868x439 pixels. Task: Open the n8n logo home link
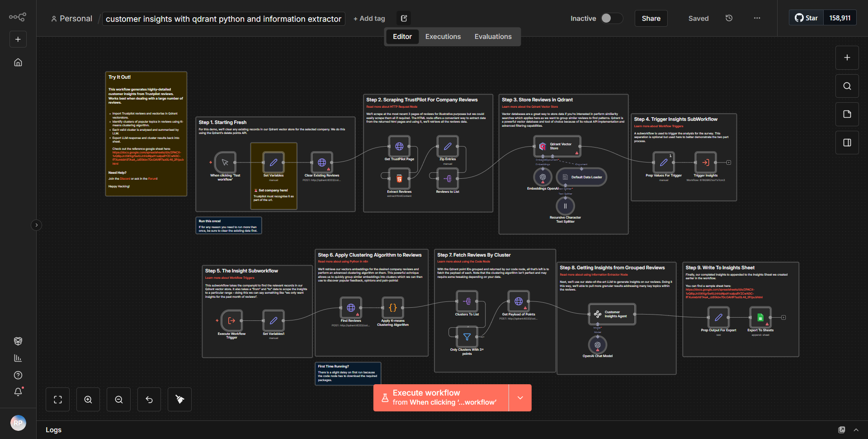point(18,17)
